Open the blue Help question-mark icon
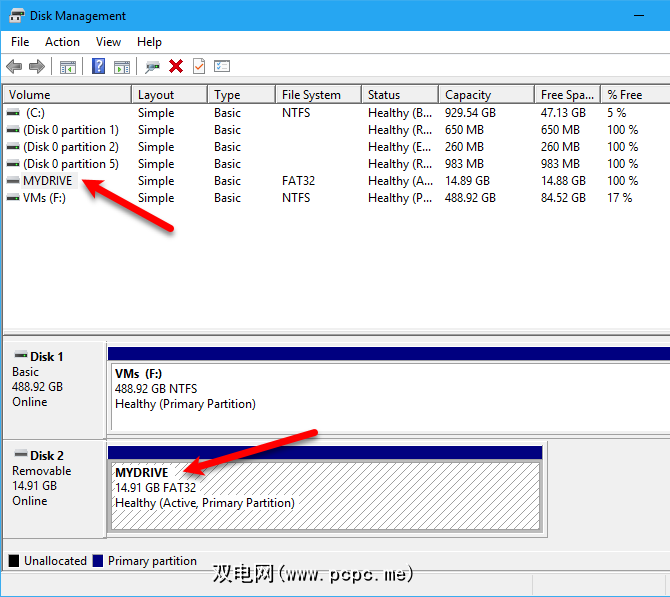Screen dimensions: 670x597 point(99,66)
